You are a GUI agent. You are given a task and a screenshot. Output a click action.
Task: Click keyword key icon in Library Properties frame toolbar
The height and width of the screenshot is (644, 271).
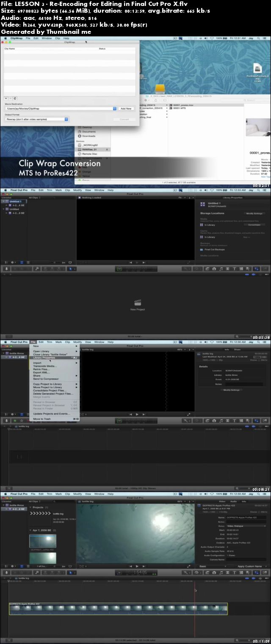click(x=37, y=269)
